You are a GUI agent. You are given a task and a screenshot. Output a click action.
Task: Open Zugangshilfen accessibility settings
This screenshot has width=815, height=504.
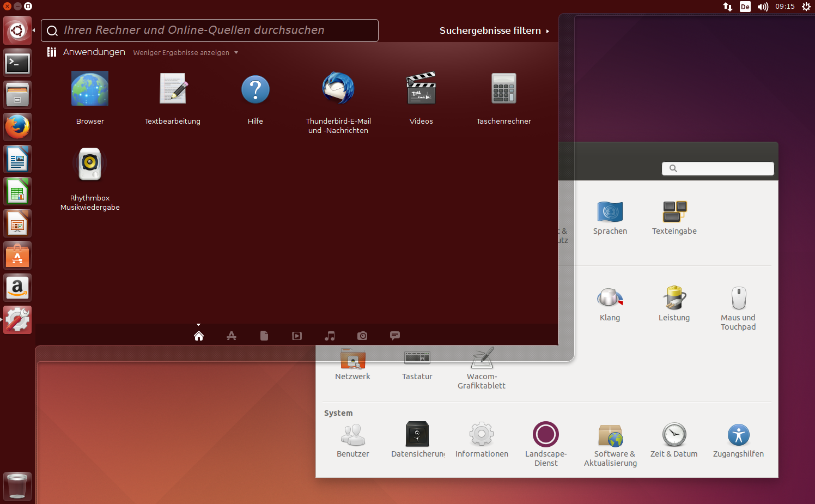click(738, 440)
